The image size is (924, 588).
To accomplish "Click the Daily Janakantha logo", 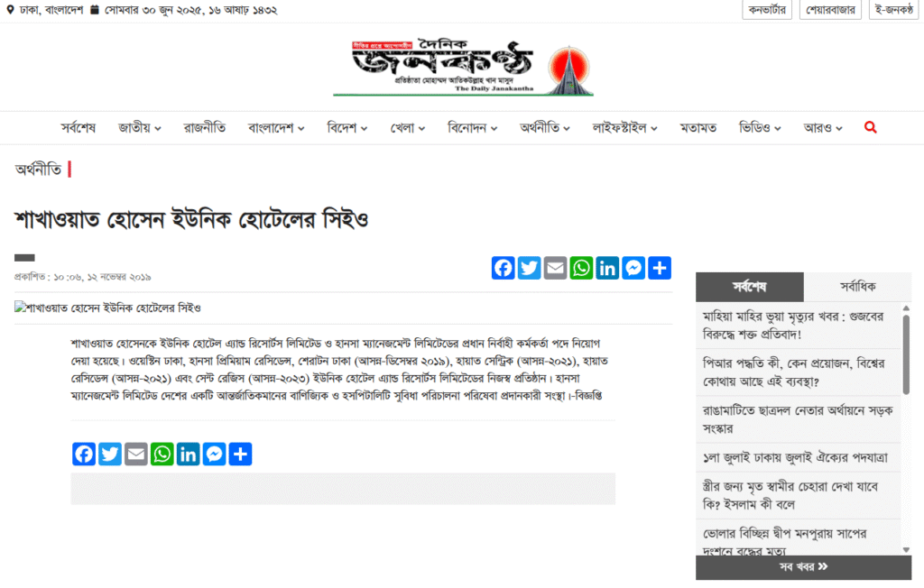I will point(463,67).
